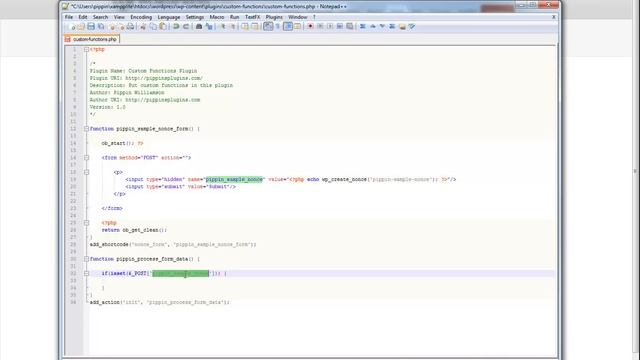Click the add_shortcode('nonce_form' line

(173, 244)
